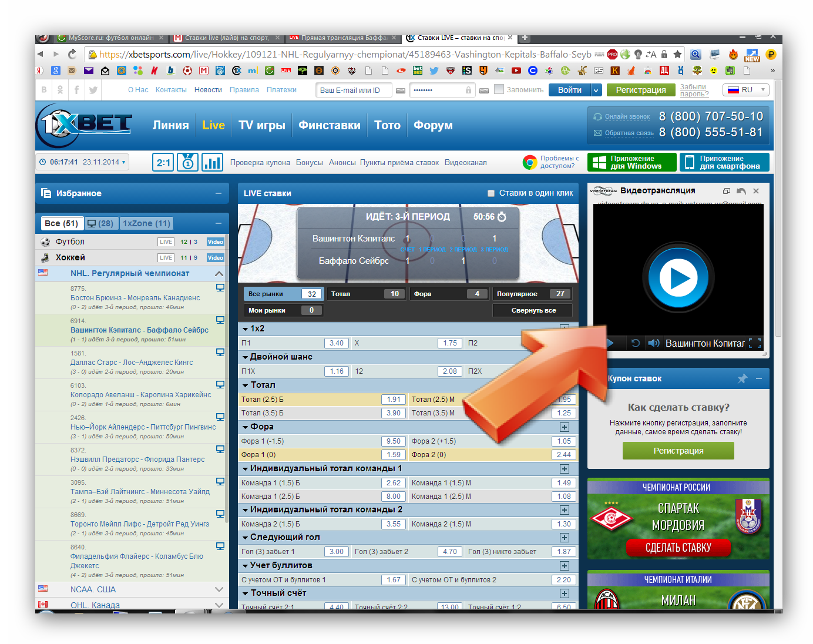Open the 2:1 results icon

[x=163, y=162]
